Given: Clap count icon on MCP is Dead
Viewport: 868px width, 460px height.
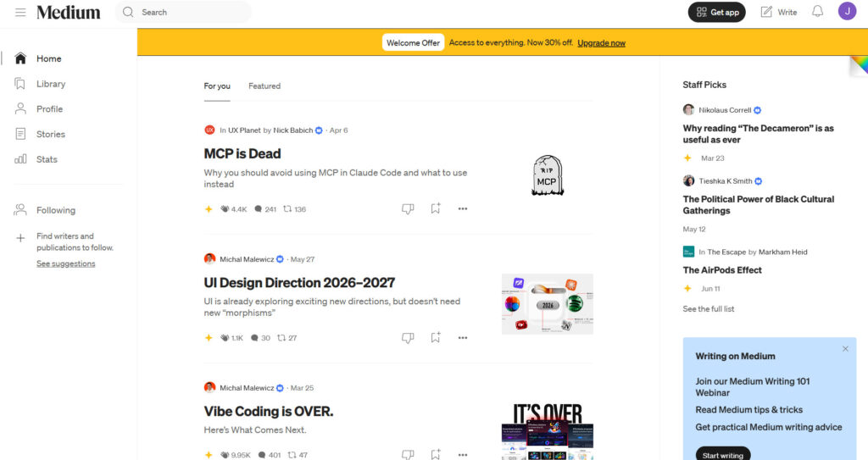Looking at the screenshot, I should (225, 209).
